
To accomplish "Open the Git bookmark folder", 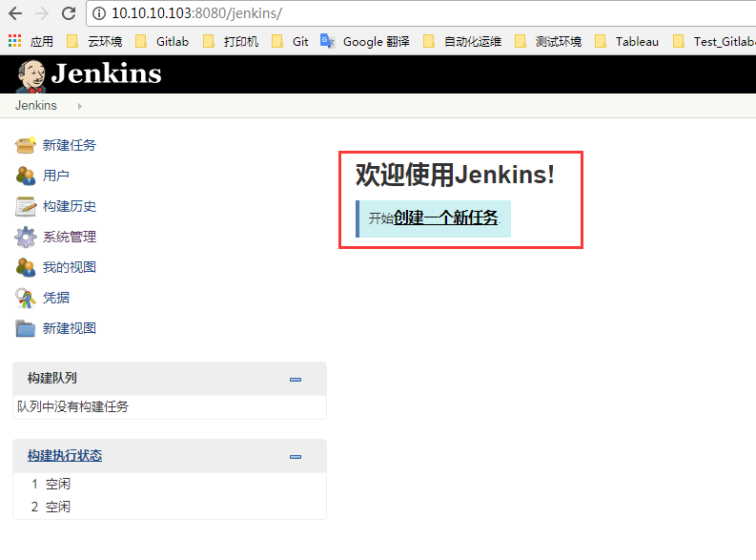I will click(x=290, y=41).
